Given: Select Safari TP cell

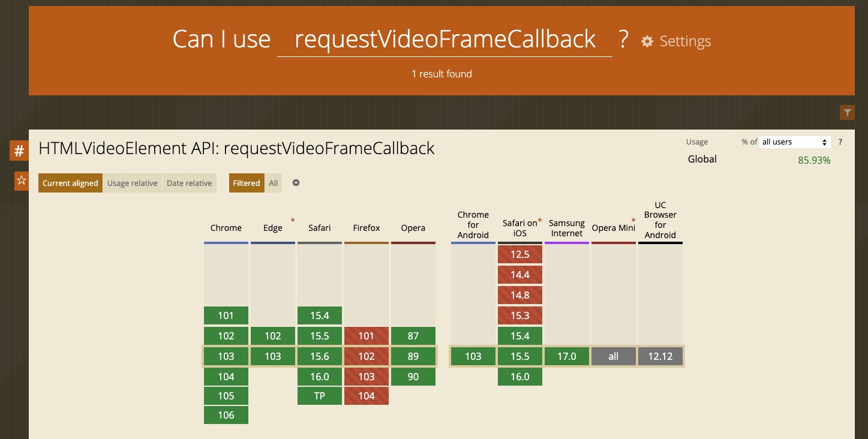Looking at the screenshot, I should click(x=320, y=396).
